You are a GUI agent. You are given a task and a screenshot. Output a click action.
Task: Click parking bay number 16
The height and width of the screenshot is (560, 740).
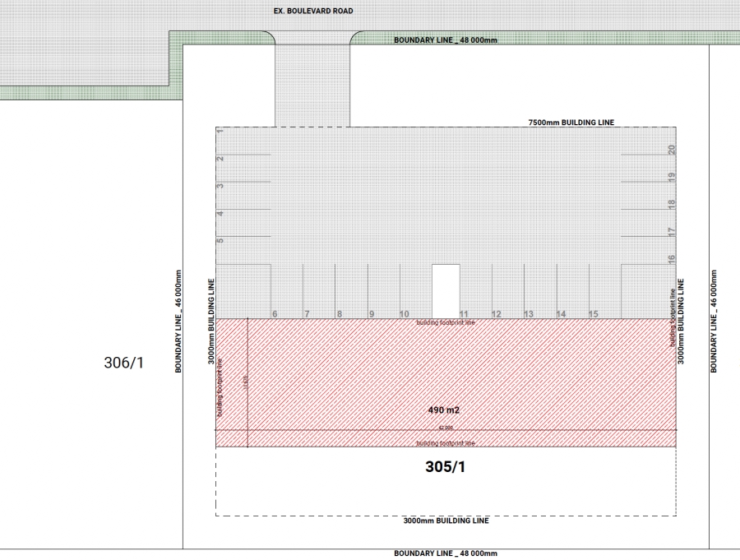[672, 259]
